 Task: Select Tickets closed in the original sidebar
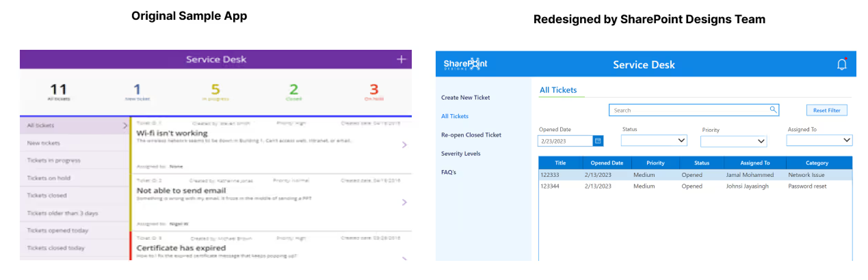[75, 196]
